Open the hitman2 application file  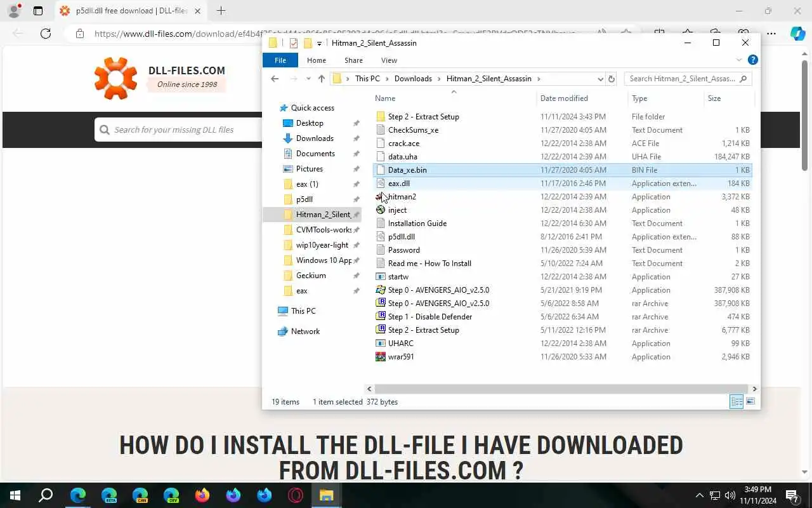[402, 197]
